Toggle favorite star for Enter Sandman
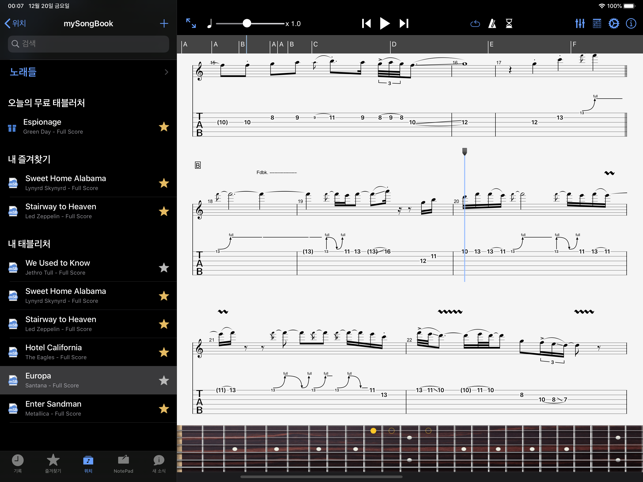The image size is (643, 482). 164,409
